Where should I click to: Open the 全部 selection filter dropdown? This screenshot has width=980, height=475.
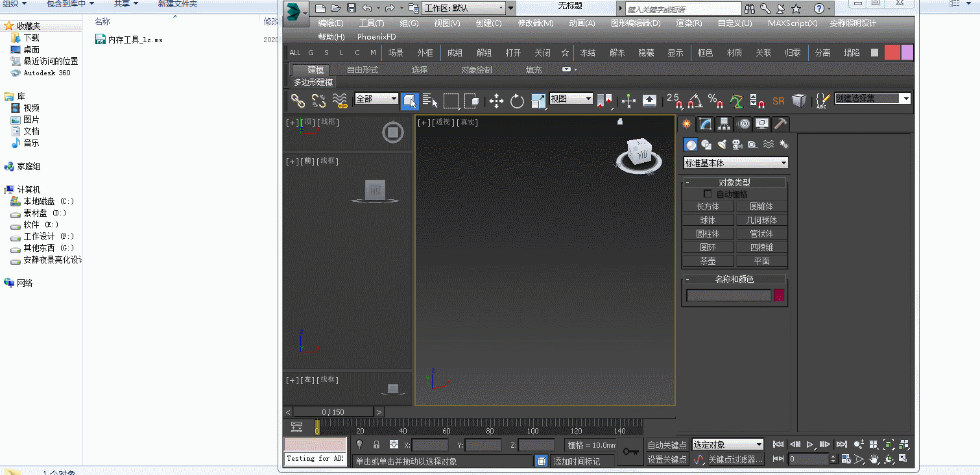point(376,99)
